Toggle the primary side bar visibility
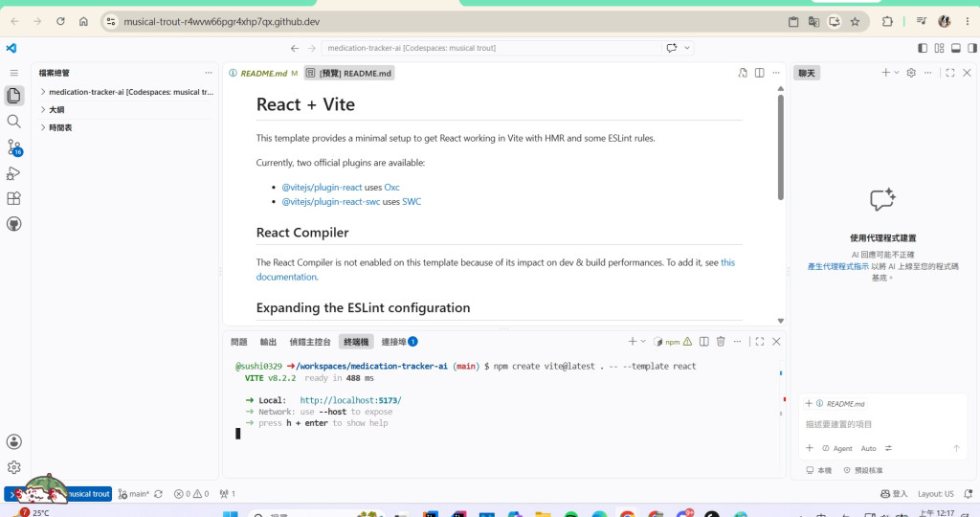 923,48
